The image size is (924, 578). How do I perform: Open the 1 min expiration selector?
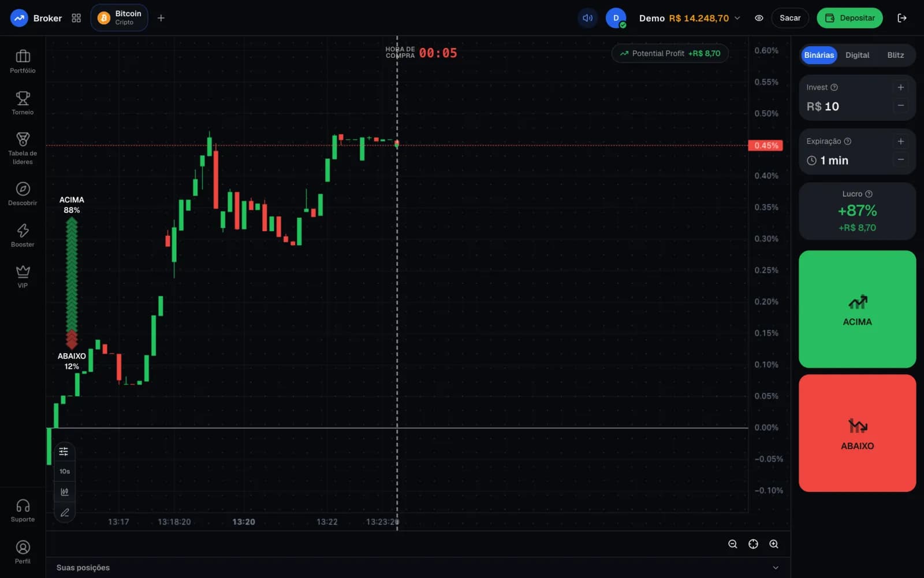point(834,161)
